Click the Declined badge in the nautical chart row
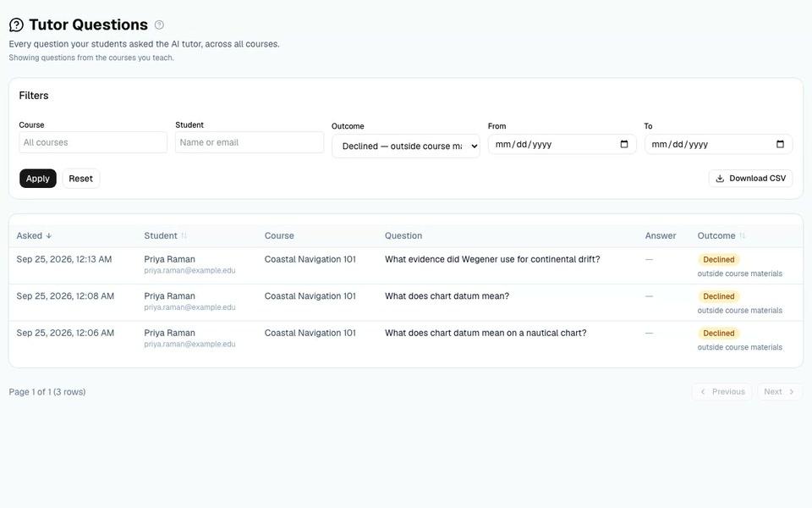 click(719, 334)
